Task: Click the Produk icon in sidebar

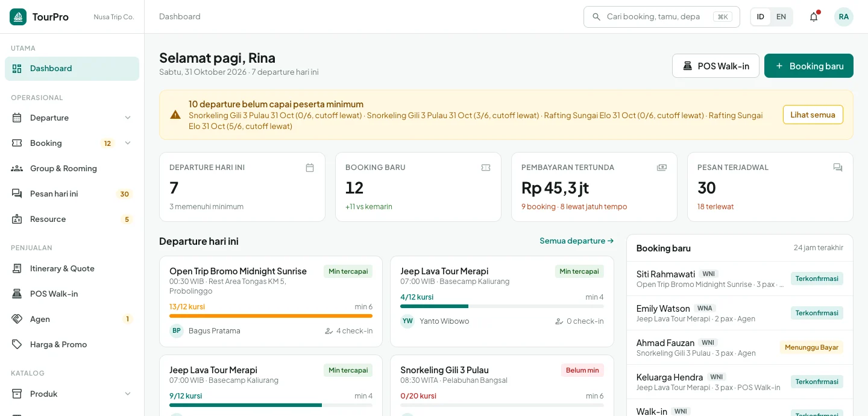Action: pos(17,394)
